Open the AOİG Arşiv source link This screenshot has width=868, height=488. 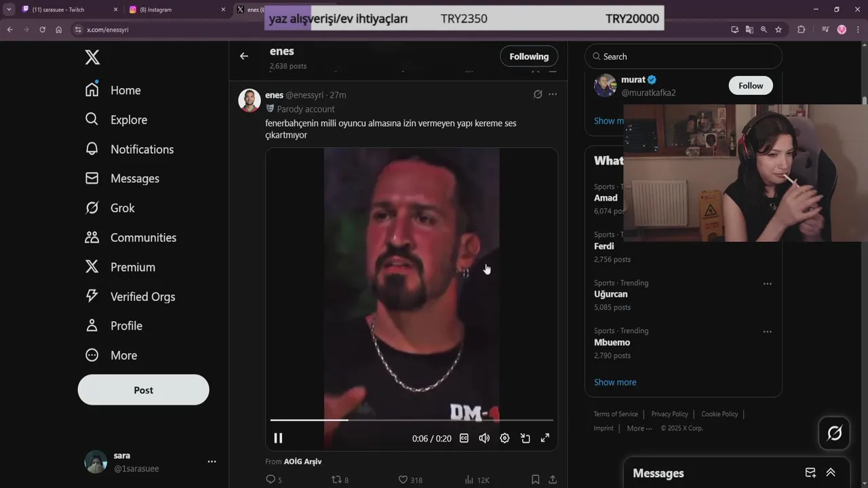coord(302,462)
